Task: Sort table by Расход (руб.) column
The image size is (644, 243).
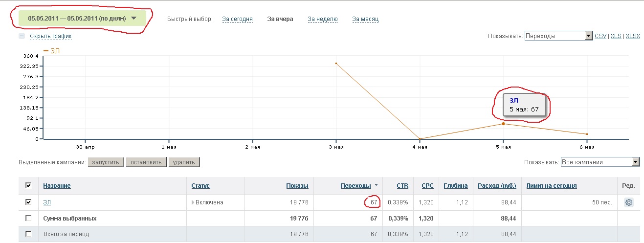Action: 497,186
